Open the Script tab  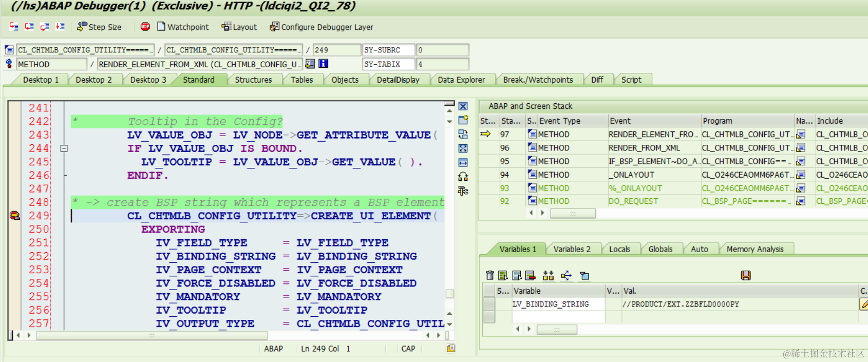click(631, 80)
